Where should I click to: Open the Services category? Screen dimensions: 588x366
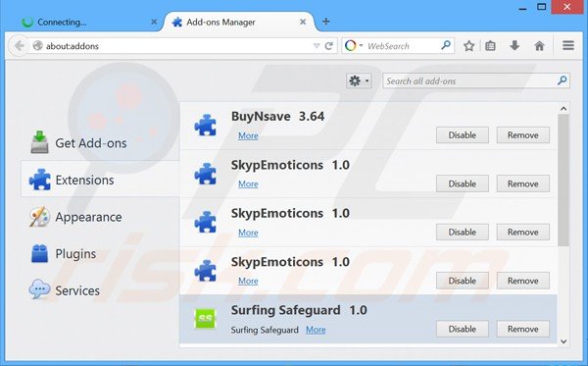100,290
